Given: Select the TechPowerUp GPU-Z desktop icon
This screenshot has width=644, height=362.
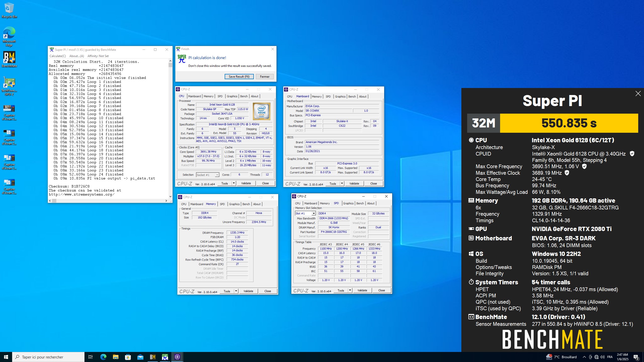Looking at the screenshot, I should point(9,86).
